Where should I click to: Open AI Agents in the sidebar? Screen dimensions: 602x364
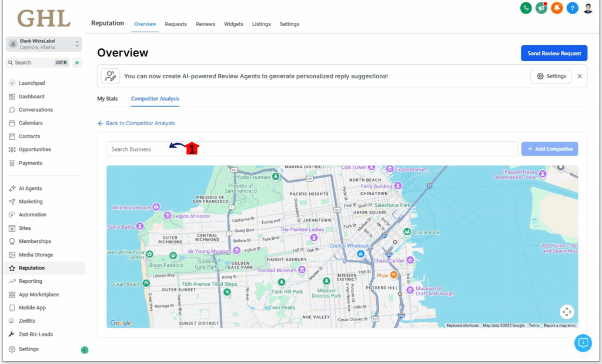point(31,188)
